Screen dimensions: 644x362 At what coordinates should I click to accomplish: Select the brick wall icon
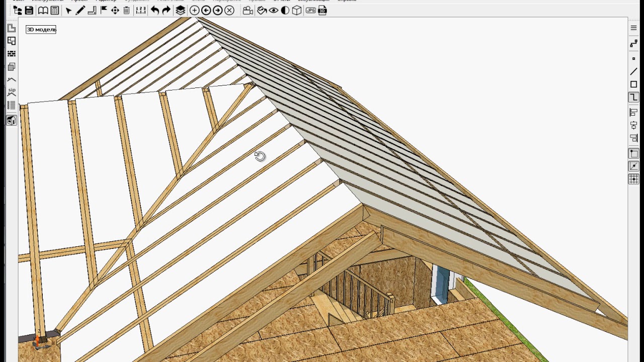12,54
